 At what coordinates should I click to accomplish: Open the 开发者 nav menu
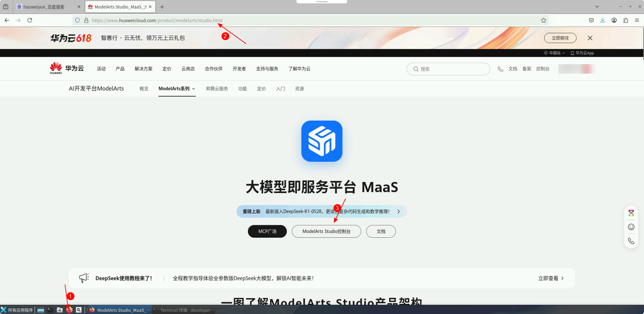[239, 69]
